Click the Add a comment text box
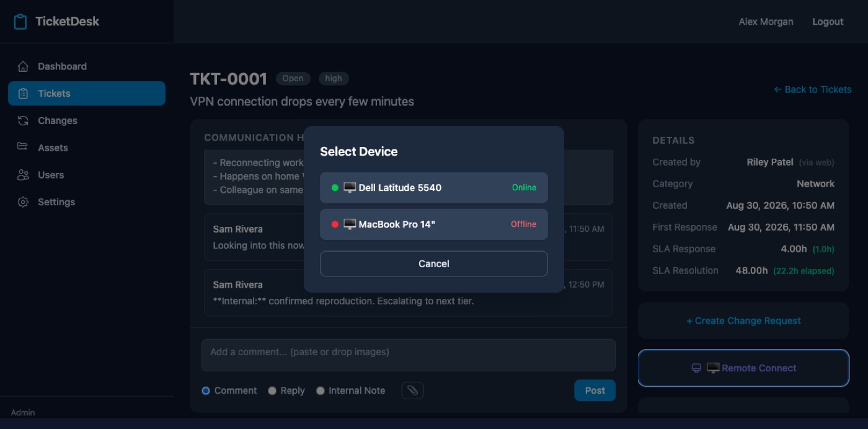The width and height of the screenshot is (868, 429). coord(409,355)
